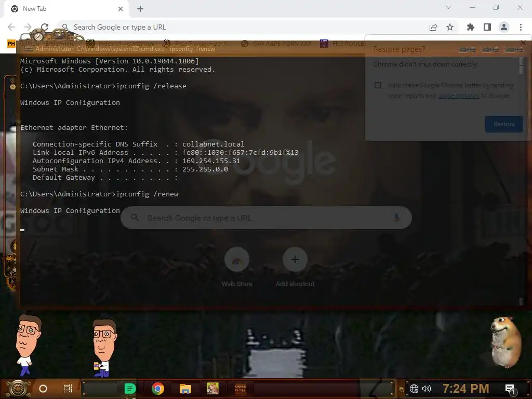532x399 pixels.
Task: Reload the page with Chrome's refresh icon
Action: (x=45, y=27)
